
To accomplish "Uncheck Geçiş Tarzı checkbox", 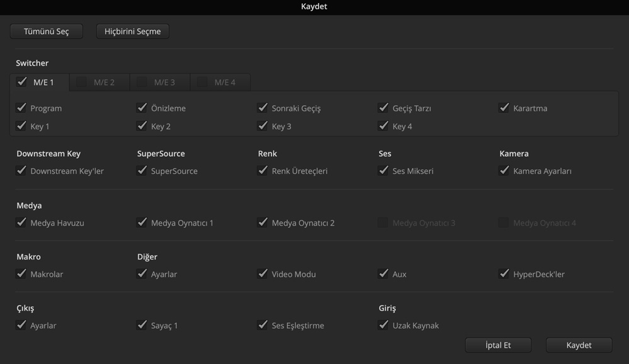I will click(383, 108).
